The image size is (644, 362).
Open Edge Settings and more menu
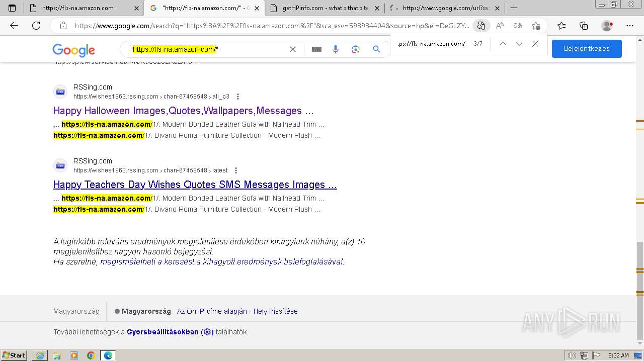(x=630, y=26)
